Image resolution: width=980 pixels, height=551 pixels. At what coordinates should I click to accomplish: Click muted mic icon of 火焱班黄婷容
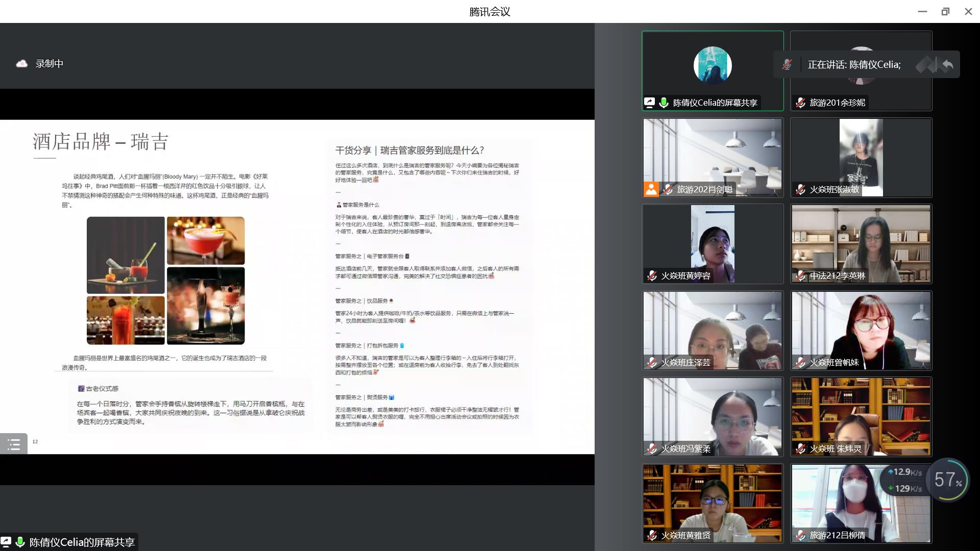[x=652, y=276]
